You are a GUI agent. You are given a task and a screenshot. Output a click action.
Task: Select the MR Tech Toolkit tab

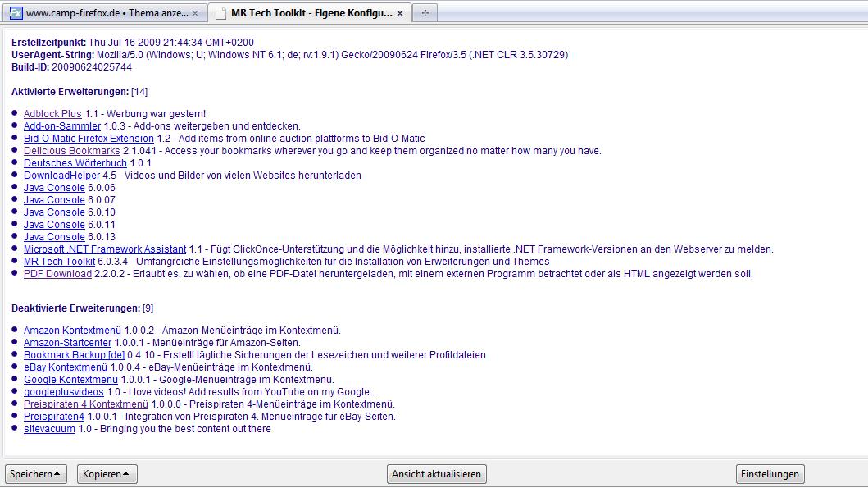pos(310,13)
